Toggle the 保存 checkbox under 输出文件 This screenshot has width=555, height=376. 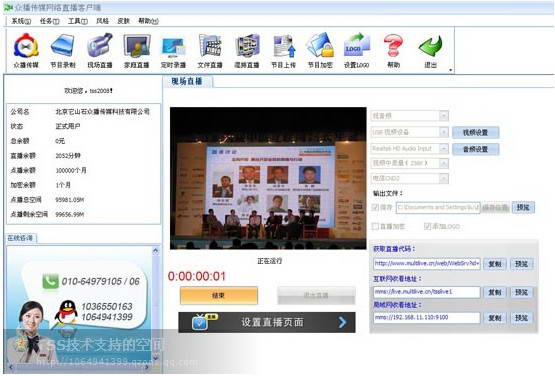pyautogui.click(x=375, y=207)
